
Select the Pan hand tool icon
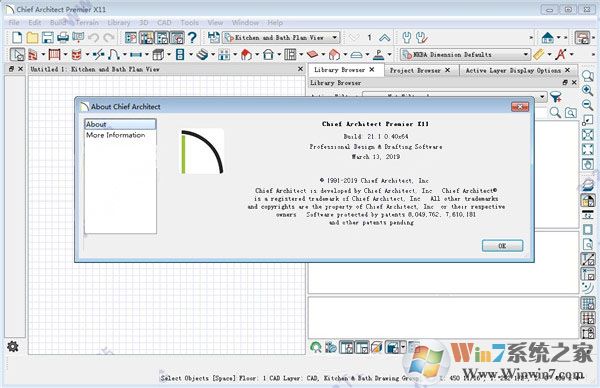[588, 164]
